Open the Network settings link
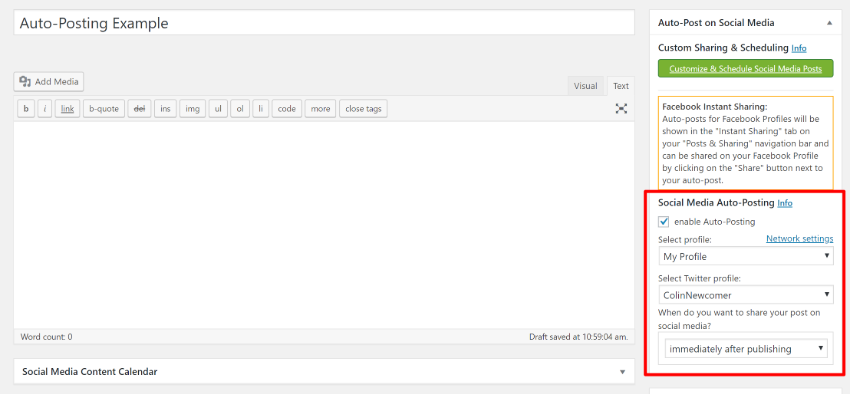Image resolution: width=850 pixels, height=394 pixels. coord(800,238)
